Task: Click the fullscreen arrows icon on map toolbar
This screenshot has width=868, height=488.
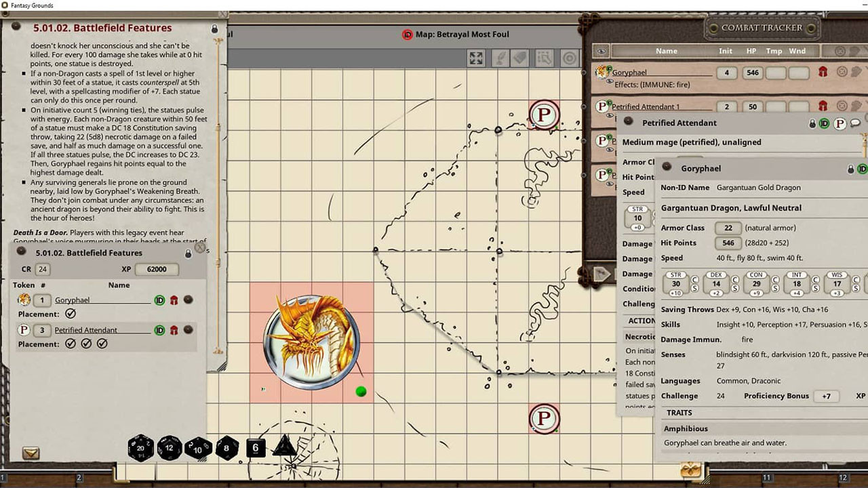Action: [x=476, y=58]
